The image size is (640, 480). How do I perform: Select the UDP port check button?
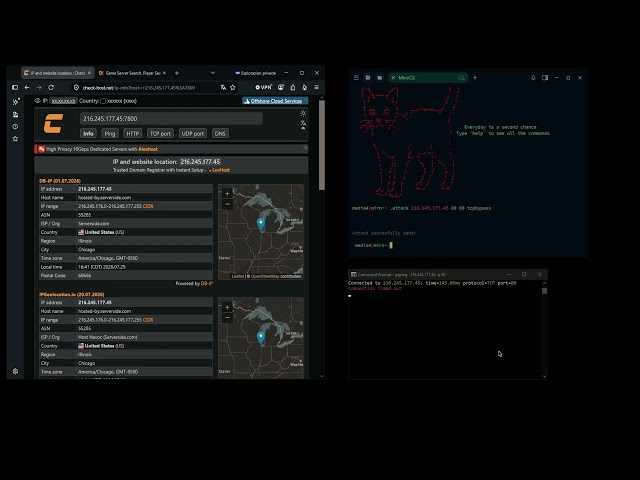click(193, 133)
